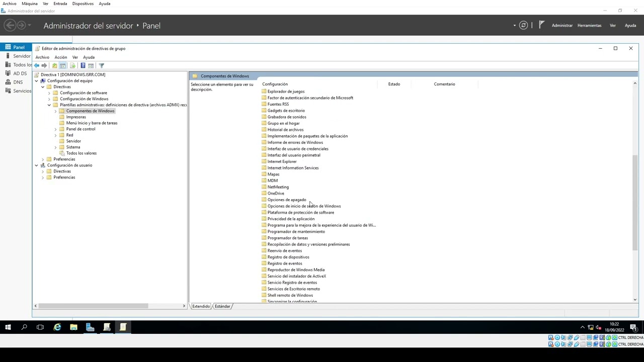Image resolution: width=644 pixels, height=362 pixels.
Task: Click the network tray icon with warning
Action: click(591, 327)
